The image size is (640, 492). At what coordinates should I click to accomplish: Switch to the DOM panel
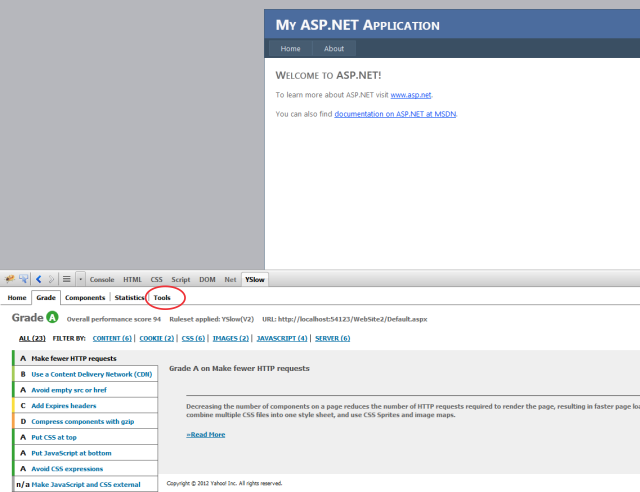[207, 280]
